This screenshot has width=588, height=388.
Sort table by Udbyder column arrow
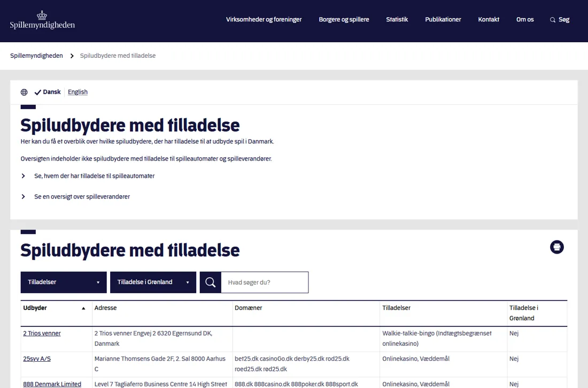click(83, 308)
